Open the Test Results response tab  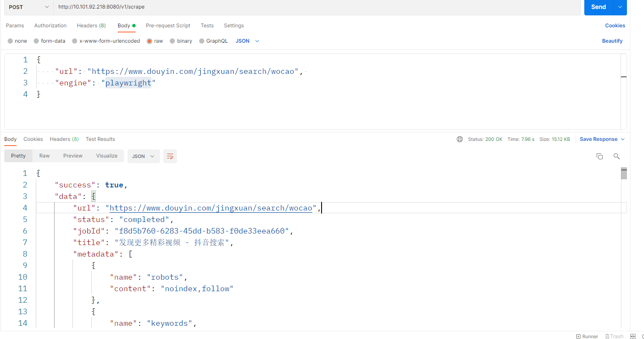click(x=100, y=139)
